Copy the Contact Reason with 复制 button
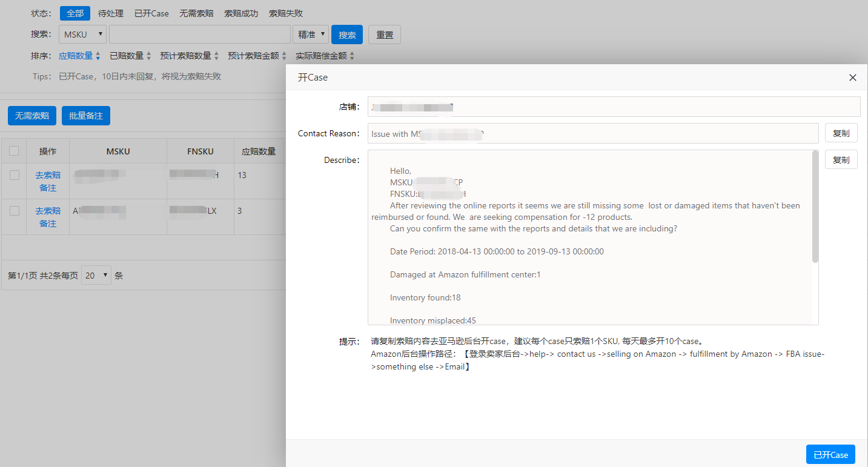The height and width of the screenshot is (467, 868). [841, 133]
